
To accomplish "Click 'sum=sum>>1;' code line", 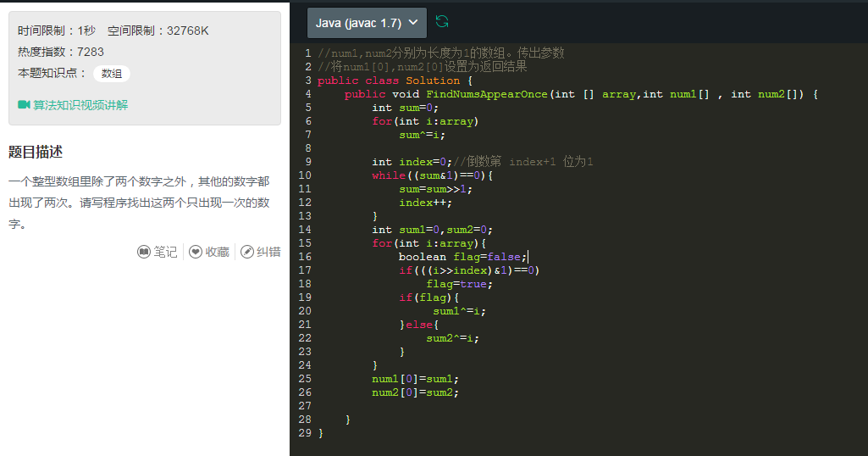I will (x=435, y=189).
